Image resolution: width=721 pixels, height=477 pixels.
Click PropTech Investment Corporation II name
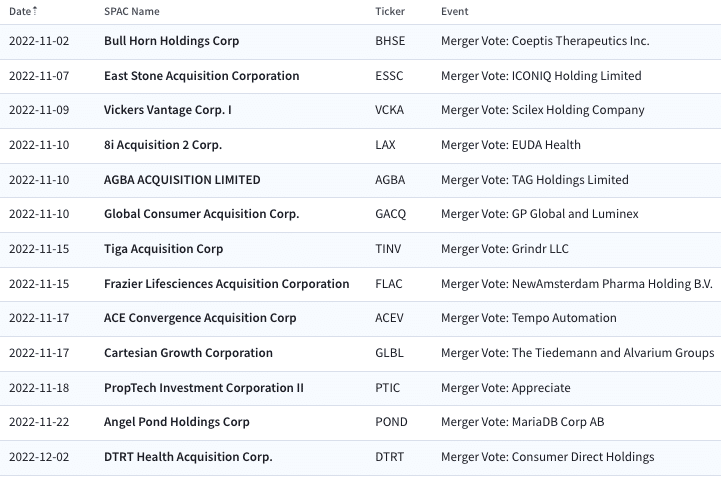pos(204,388)
